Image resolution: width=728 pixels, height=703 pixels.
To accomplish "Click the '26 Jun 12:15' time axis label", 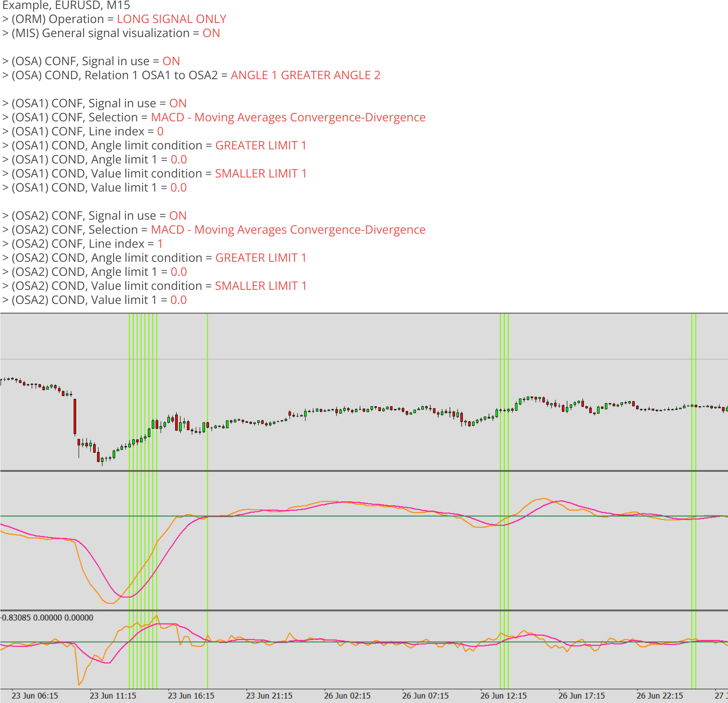I will [x=503, y=696].
